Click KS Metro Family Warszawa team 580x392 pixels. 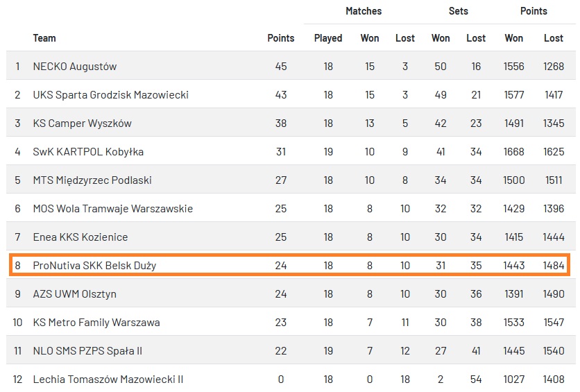point(96,323)
